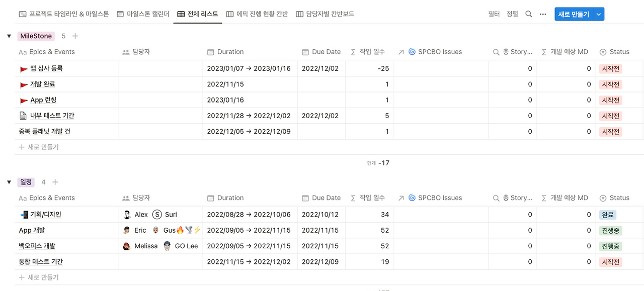Collapse the MileStone group with its triangle

click(9, 36)
